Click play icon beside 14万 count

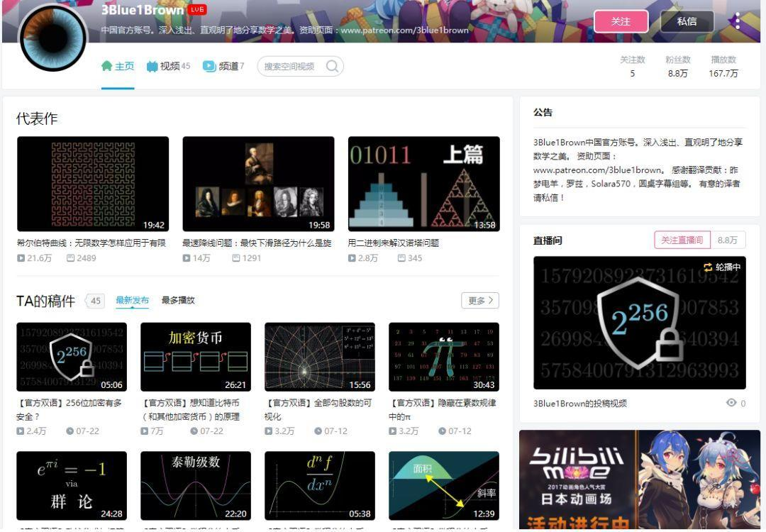tap(186, 258)
